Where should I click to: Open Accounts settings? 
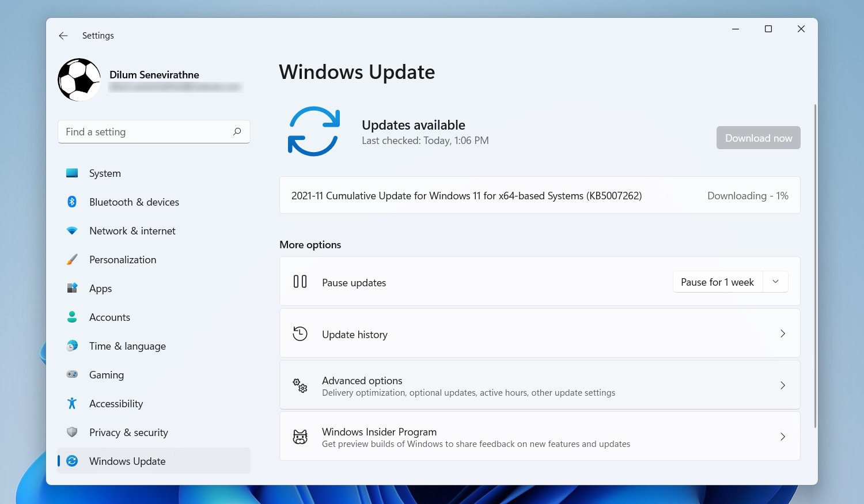click(154, 317)
